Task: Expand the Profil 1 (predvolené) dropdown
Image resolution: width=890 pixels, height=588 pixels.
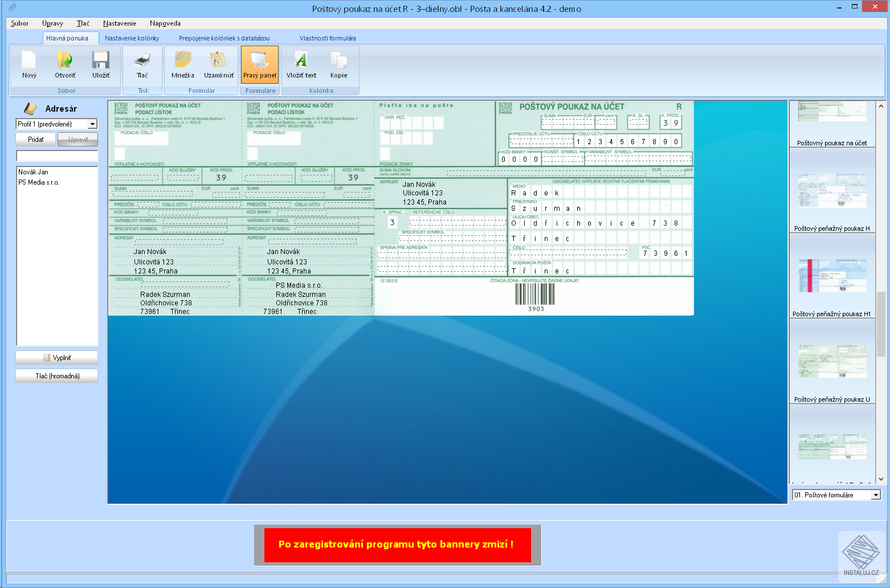Action: (x=92, y=124)
